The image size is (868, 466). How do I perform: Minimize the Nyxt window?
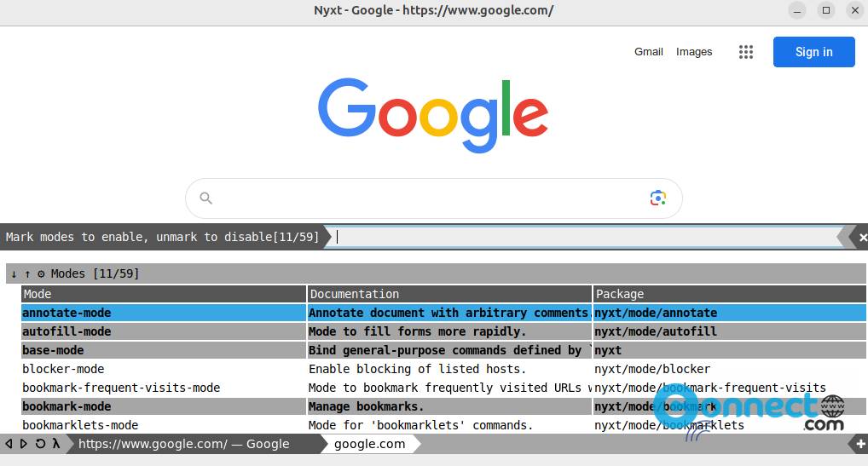(797, 10)
